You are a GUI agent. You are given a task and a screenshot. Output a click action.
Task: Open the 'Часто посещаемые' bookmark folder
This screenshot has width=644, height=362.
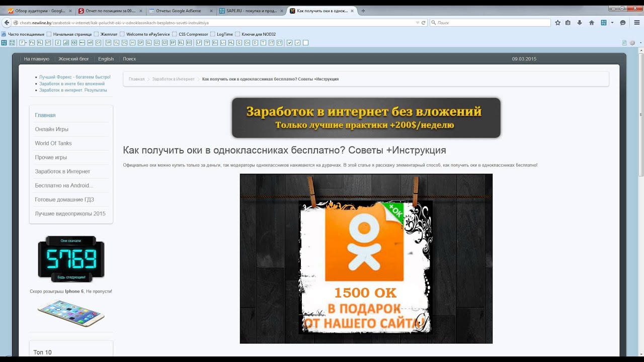tap(23, 34)
